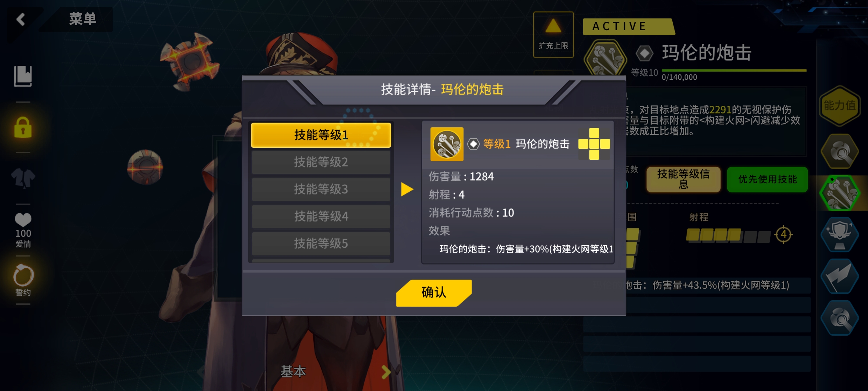
Task: Open 技能等级信息 skill level info
Action: click(683, 179)
